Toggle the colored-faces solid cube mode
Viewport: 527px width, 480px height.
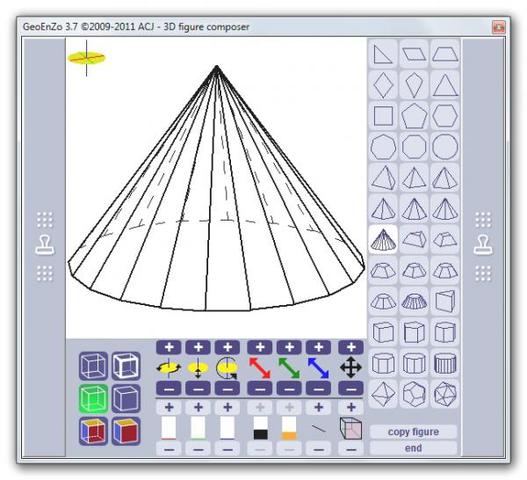tap(126, 431)
